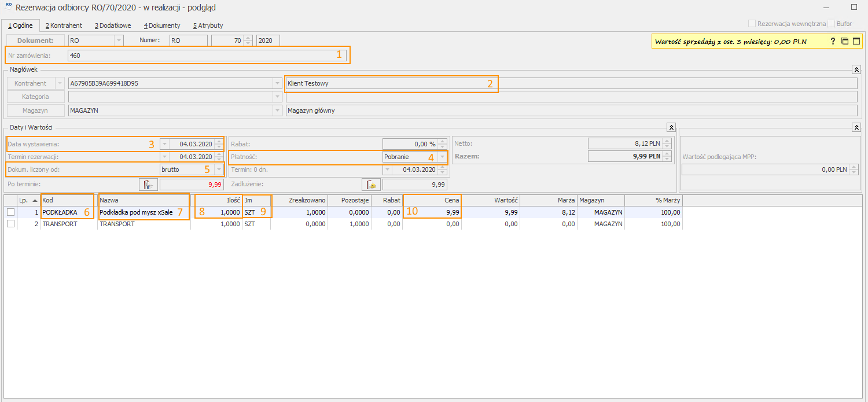Open the Dokum. liczony od brutto dropdown
The image size is (868, 402).
(x=219, y=170)
